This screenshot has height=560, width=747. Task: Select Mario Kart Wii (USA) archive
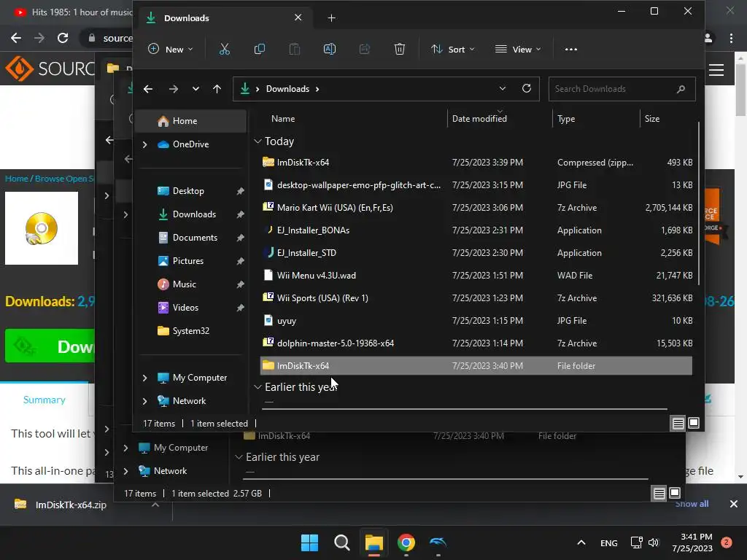pos(476,208)
